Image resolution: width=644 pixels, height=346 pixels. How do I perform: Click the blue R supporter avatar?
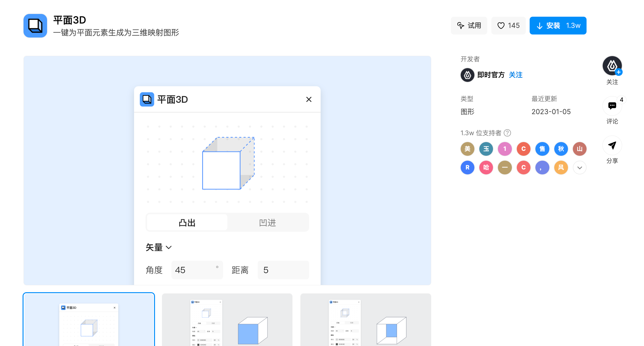[x=468, y=168]
